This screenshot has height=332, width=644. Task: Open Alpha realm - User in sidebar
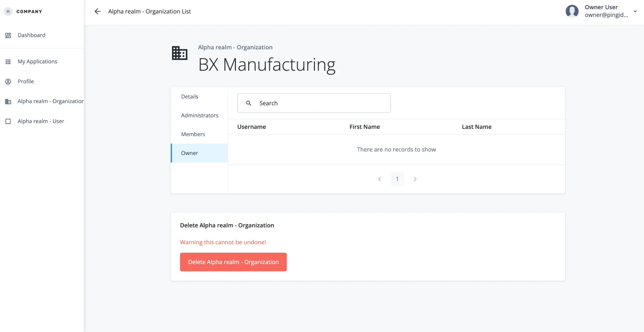(x=42, y=121)
